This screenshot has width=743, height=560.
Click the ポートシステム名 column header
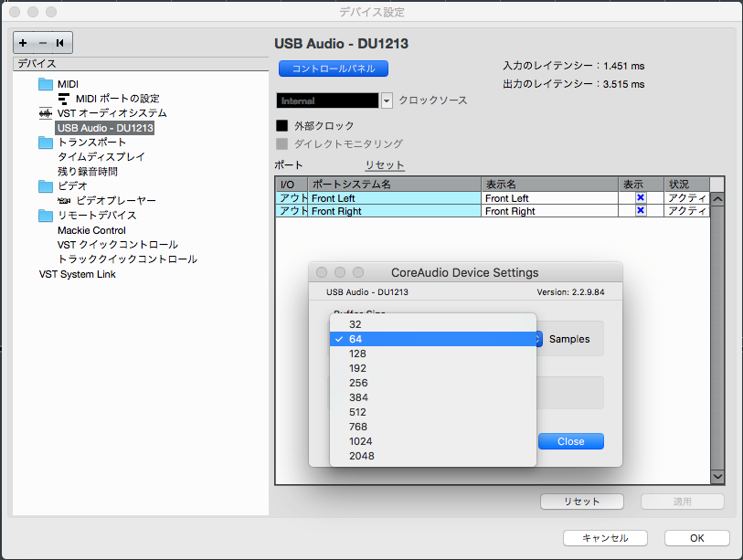(x=395, y=185)
